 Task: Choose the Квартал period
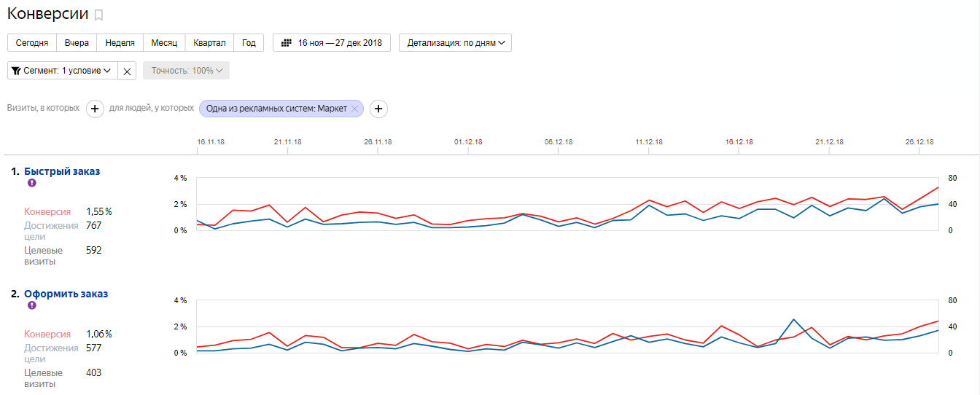[x=209, y=43]
